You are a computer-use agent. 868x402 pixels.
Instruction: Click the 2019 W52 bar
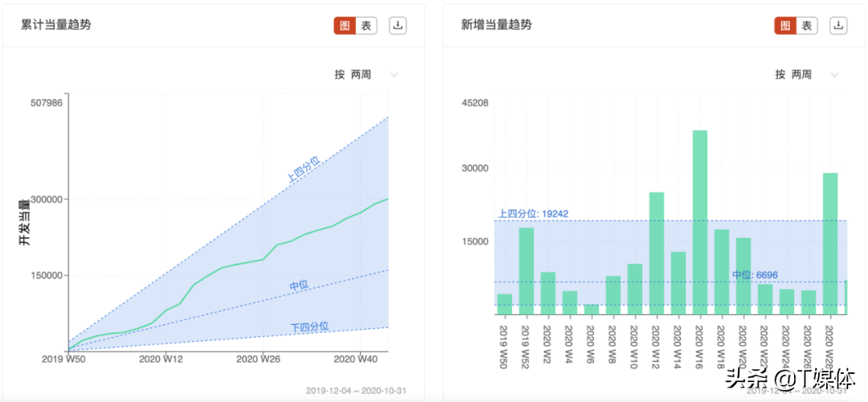(x=526, y=270)
